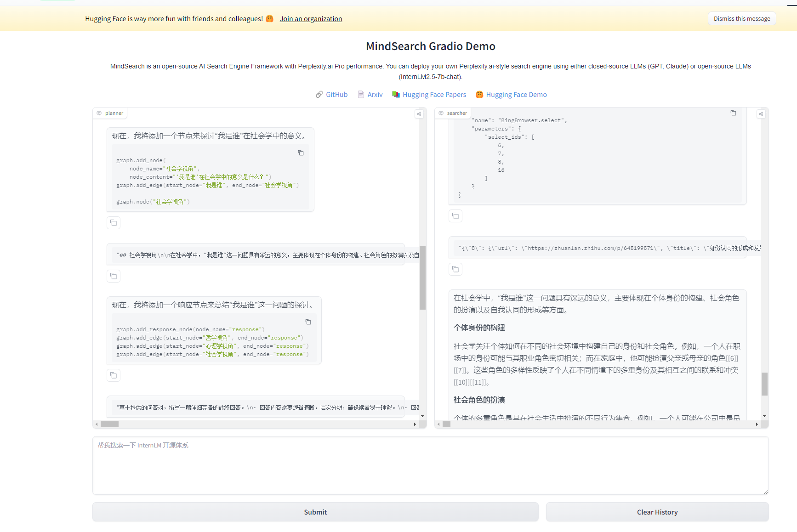Screen dimensions: 797x532
Task: Click searcher horizontal scrollbar left arrow
Action: [x=438, y=424]
